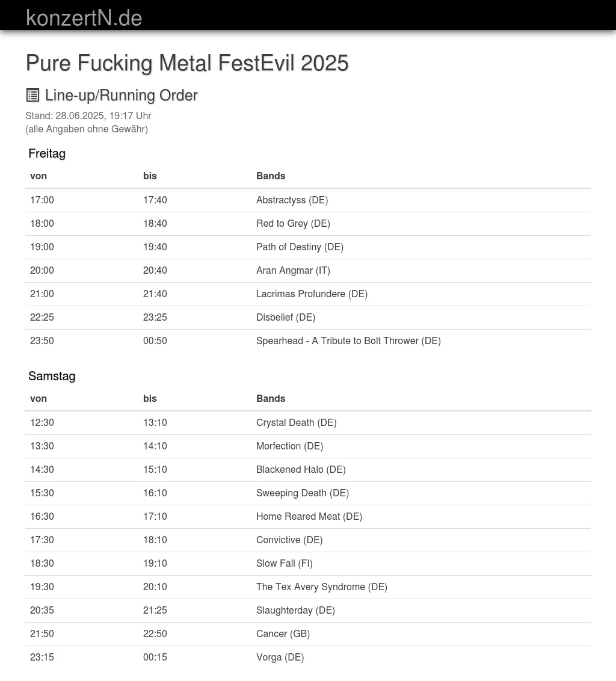Select Path of Destiny (DE) entry

point(300,247)
